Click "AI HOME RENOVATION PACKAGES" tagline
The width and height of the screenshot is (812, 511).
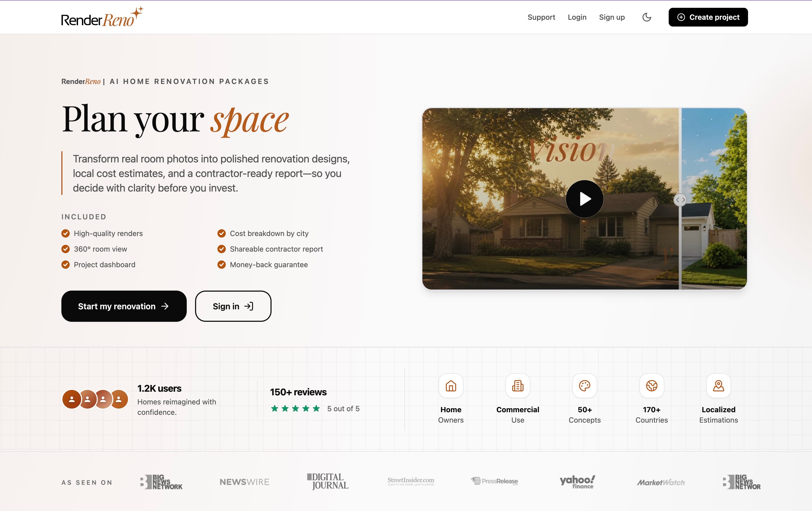[x=189, y=81]
